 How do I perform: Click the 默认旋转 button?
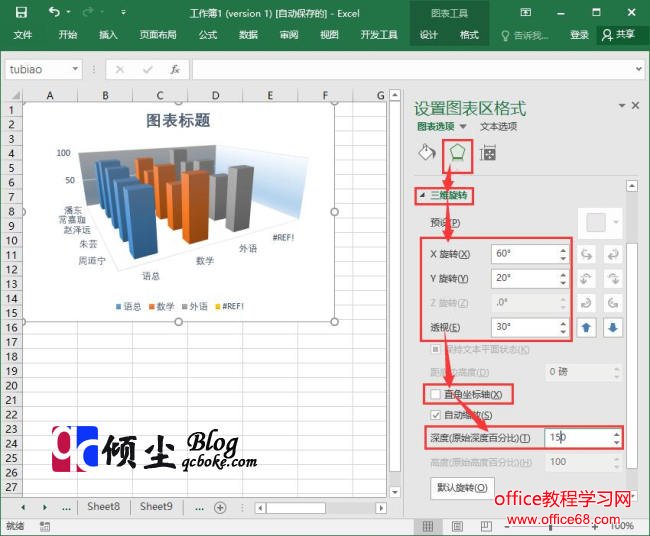[x=462, y=487]
